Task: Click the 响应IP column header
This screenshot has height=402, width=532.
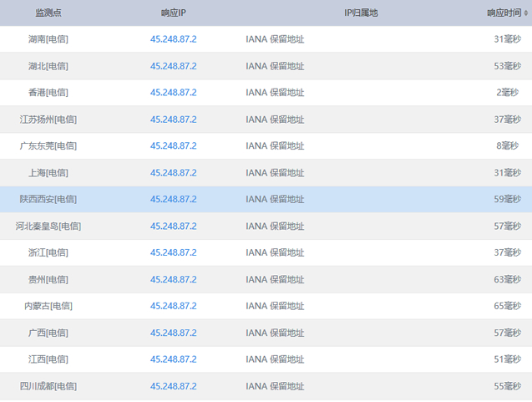Action: point(174,13)
